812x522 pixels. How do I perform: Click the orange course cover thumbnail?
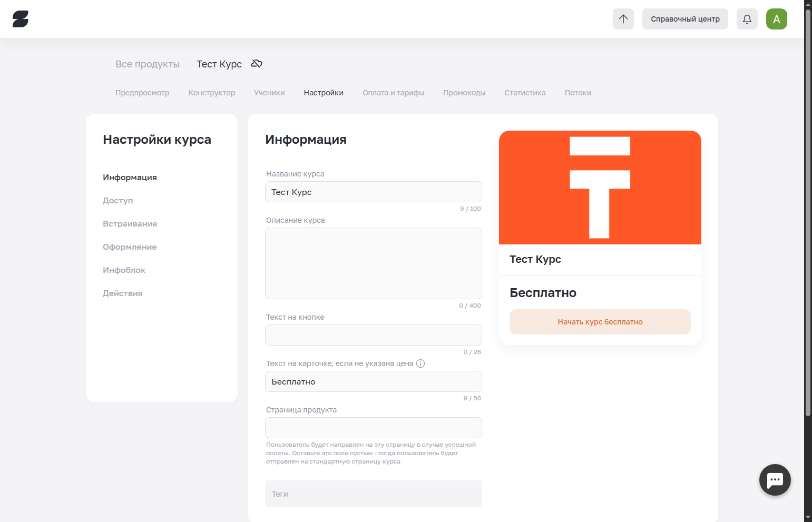[x=600, y=188]
